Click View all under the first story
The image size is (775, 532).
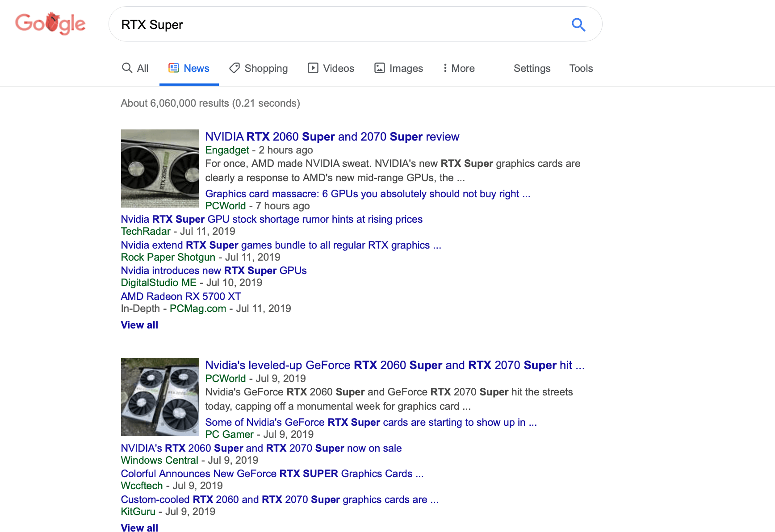click(139, 325)
